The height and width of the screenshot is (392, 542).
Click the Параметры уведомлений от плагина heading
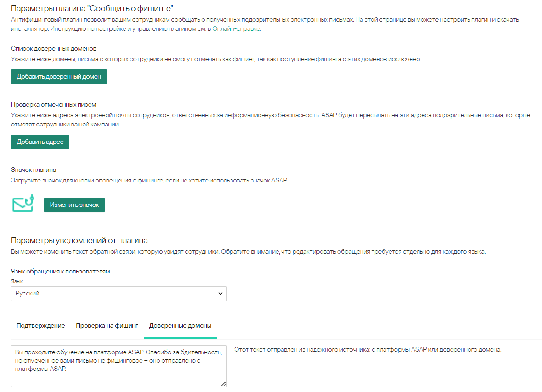pyautogui.click(x=79, y=240)
